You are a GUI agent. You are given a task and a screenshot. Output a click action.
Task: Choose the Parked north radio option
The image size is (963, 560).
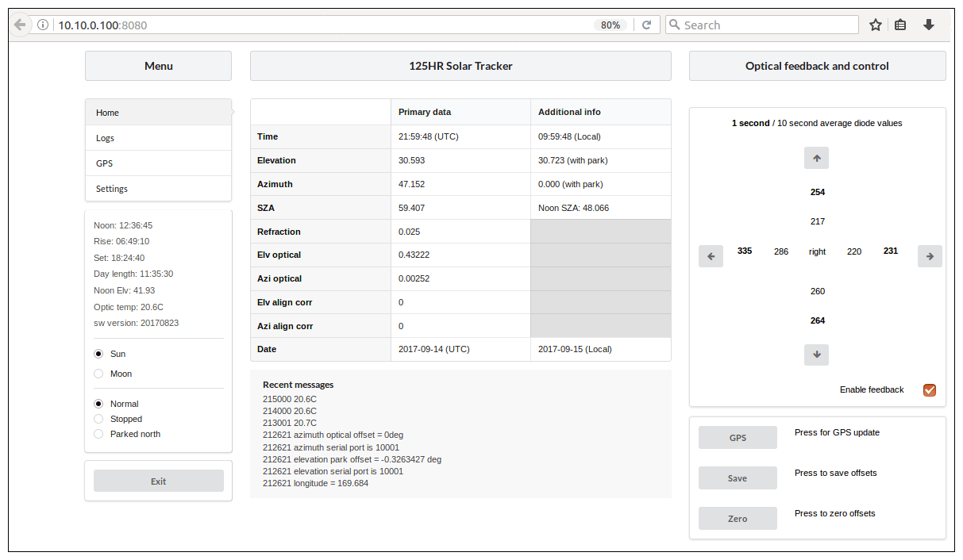[x=98, y=434]
